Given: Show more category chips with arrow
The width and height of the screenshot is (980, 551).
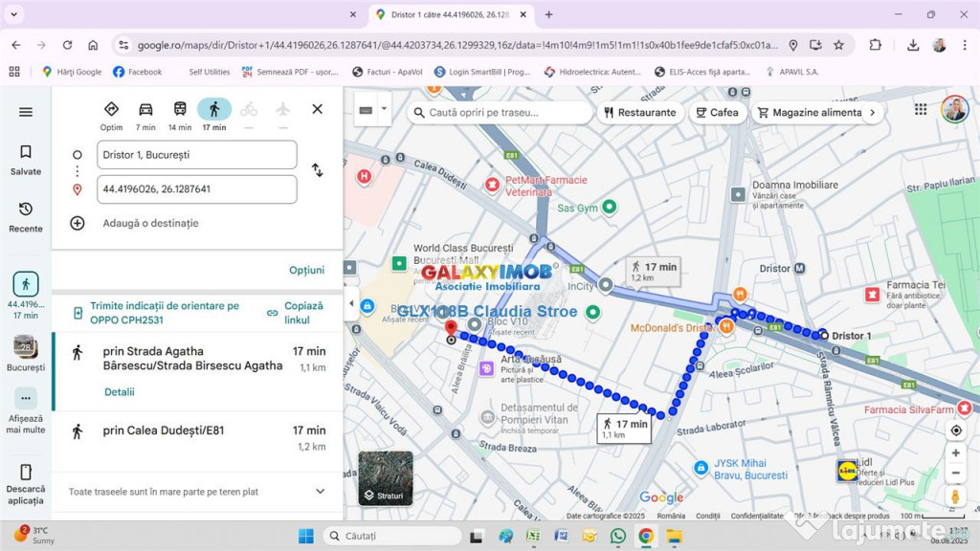Looking at the screenshot, I should pyautogui.click(x=873, y=113).
